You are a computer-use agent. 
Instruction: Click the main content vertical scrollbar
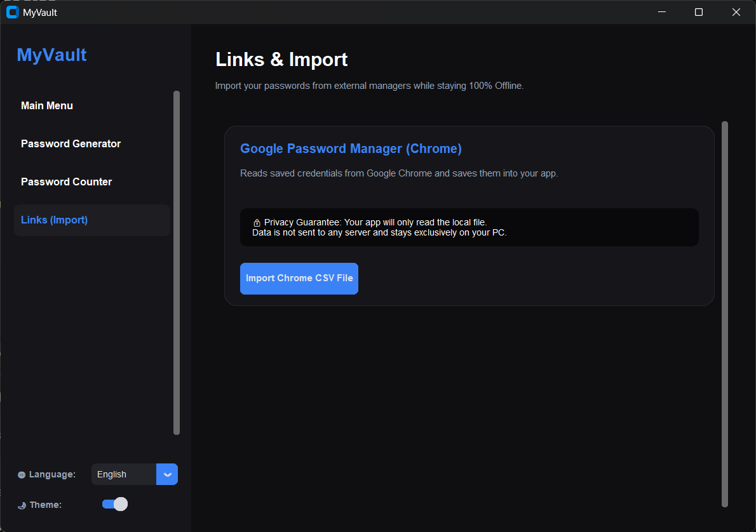click(x=725, y=314)
